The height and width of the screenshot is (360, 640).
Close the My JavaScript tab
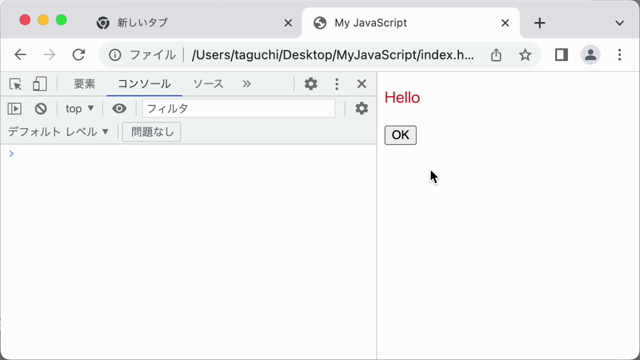(505, 23)
